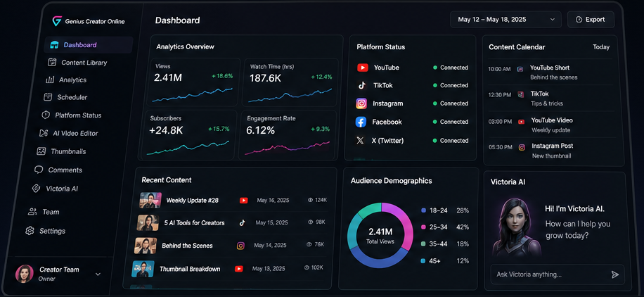Click the X (Twitter) logo icon

click(360, 141)
